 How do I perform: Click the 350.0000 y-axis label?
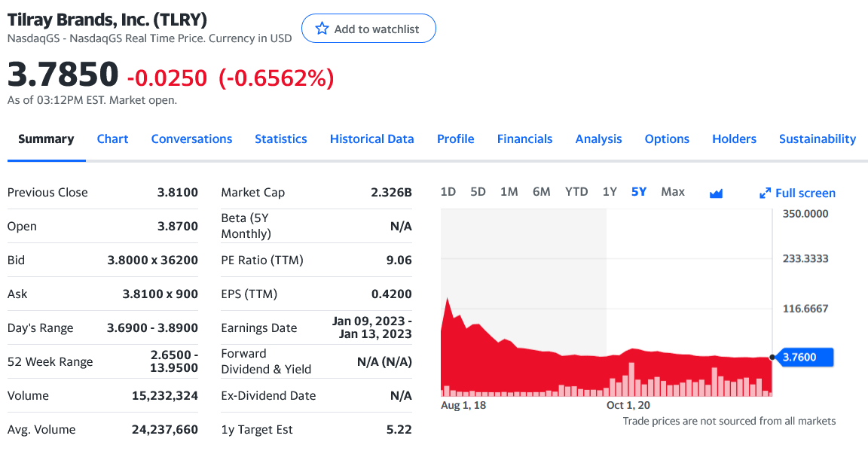[805, 214]
